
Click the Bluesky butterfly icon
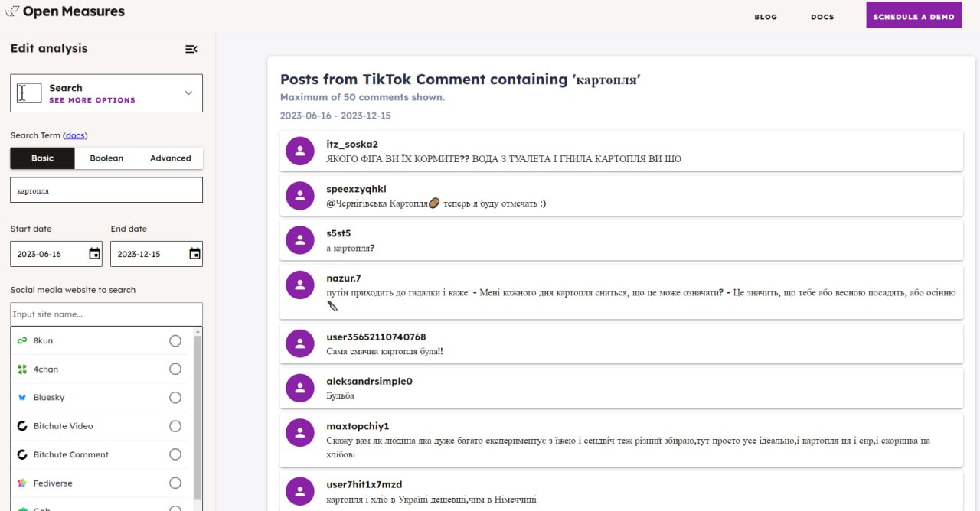pyautogui.click(x=22, y=398)
